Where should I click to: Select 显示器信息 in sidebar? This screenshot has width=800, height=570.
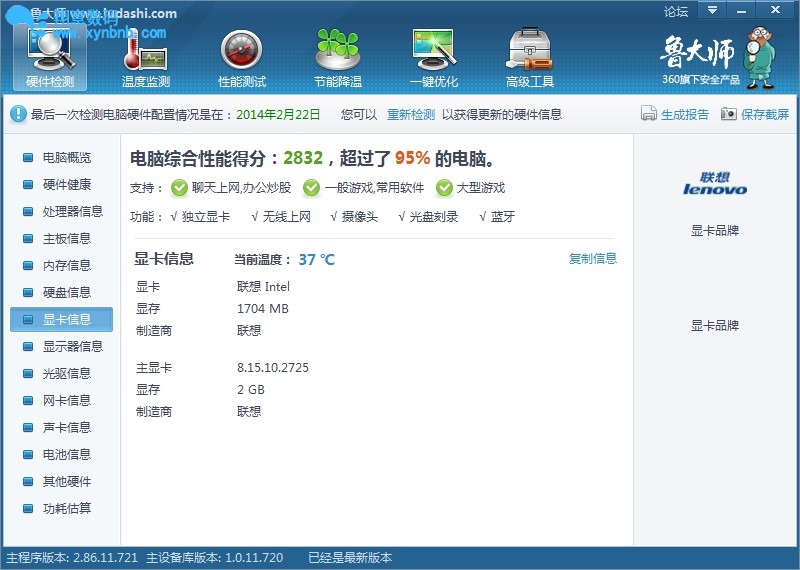tap(61, 346)
